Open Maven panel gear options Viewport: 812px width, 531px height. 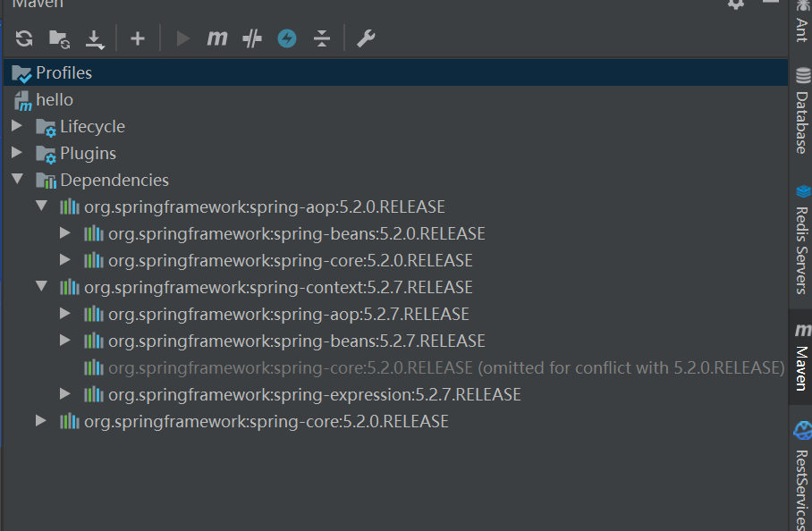click(x=736, y=4)
